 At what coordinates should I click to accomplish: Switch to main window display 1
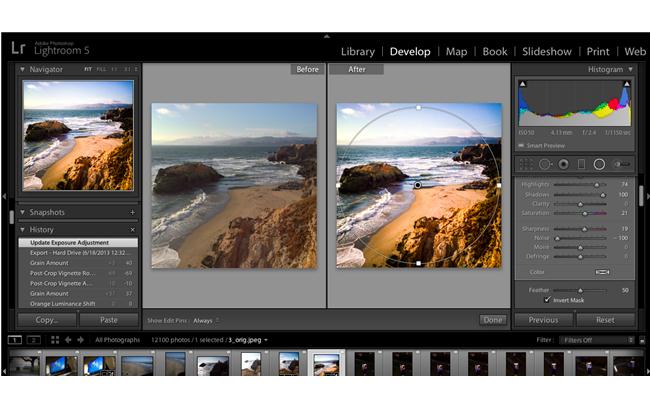[x=15, y=340]
